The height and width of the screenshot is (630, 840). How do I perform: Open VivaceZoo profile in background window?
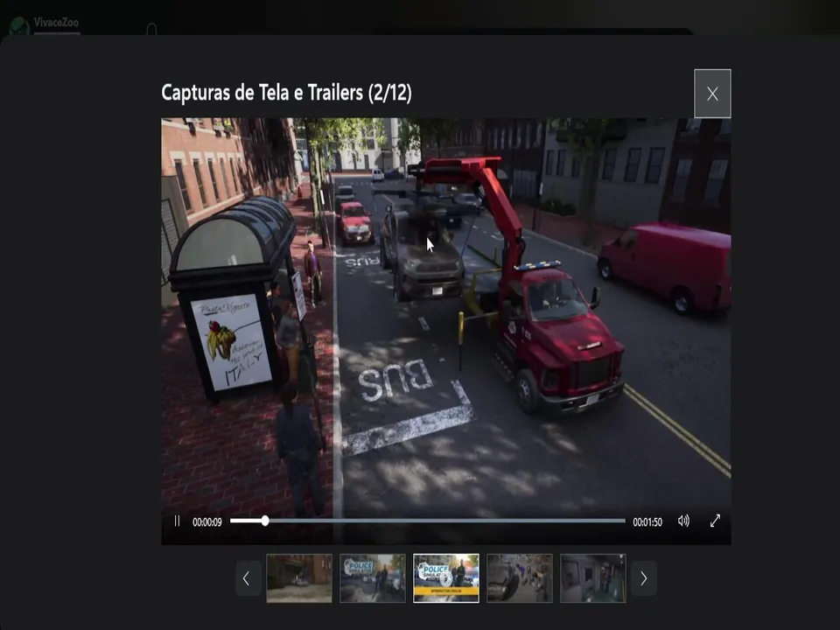coord(56,23)
